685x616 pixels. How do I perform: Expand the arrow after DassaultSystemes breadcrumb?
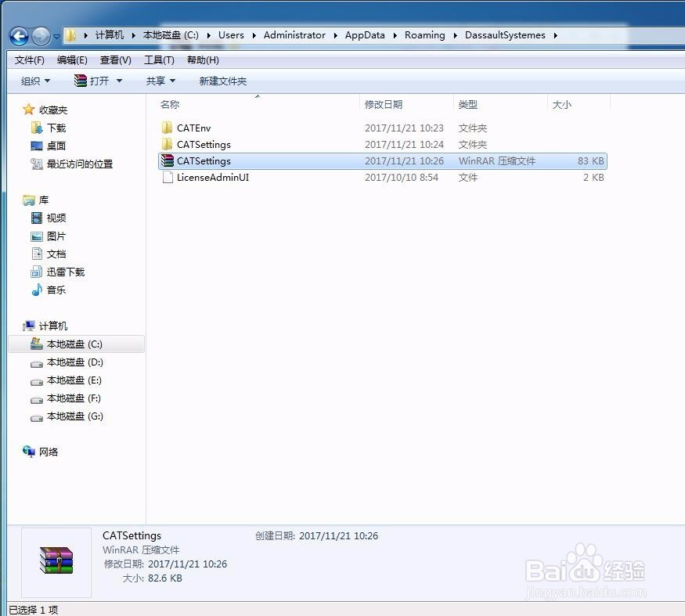555,35
